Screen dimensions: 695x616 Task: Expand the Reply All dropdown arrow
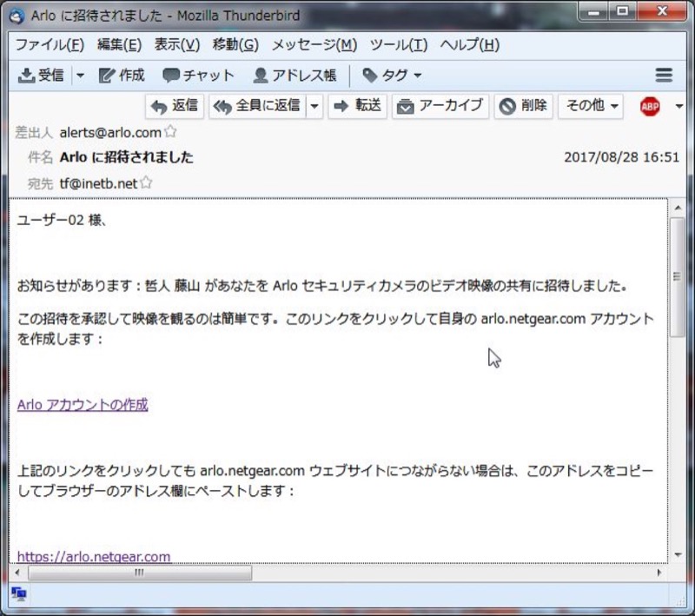coord(314,106)
